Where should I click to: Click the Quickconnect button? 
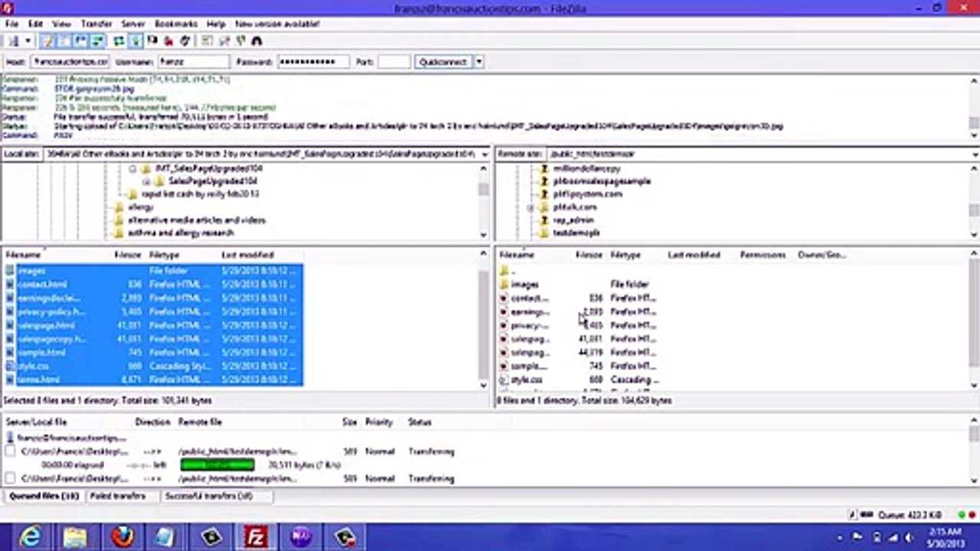(x=443, y=62)
